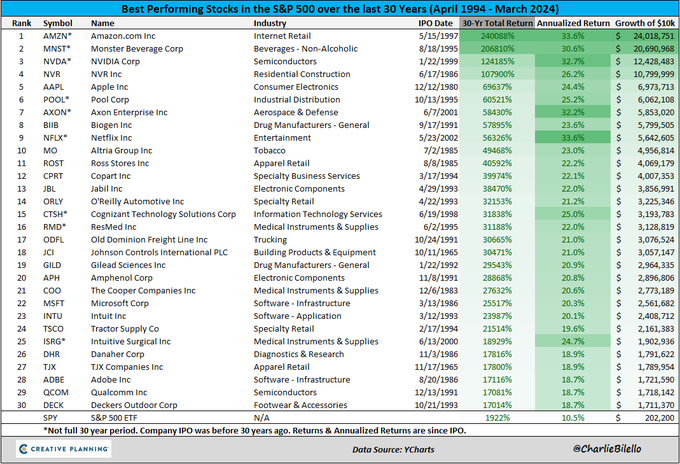Click Amazon's 240088% return cell
Image resolution: width=680 pixels, height=464 pixels.
coord(497,36)
